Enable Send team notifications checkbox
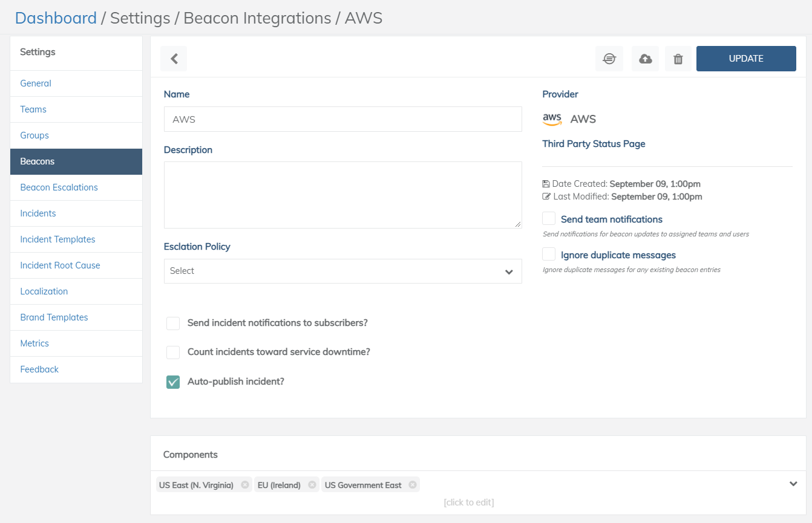Image resolution: width=812 pixels, height=523 pixels. 549,219
